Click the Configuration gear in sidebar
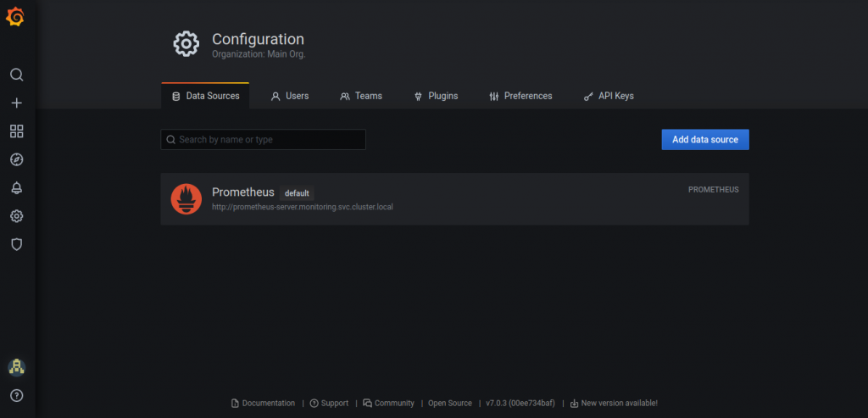Screen dimensions: 868x418 [16, 216]
